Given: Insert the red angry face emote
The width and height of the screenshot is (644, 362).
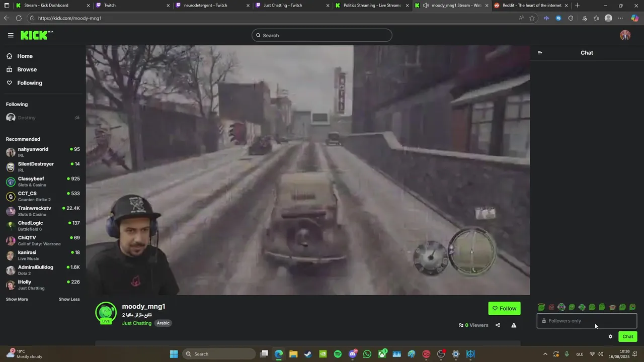Looking at the screenshot, I should point(551,307).
